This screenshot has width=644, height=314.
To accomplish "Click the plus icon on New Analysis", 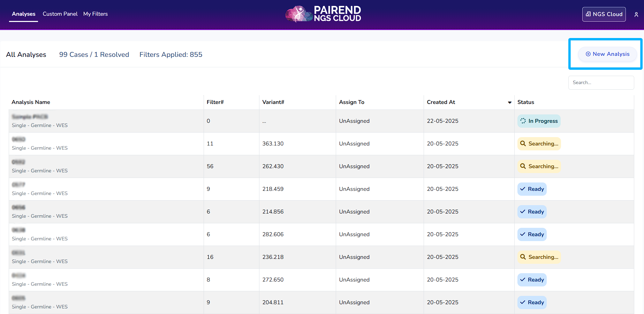I will point(588,54).
